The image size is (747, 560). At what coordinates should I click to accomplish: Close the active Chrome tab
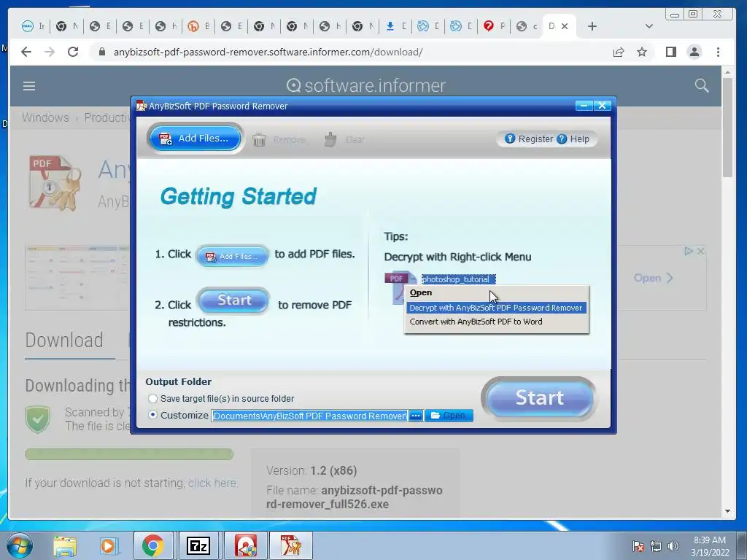coord(565,26)
